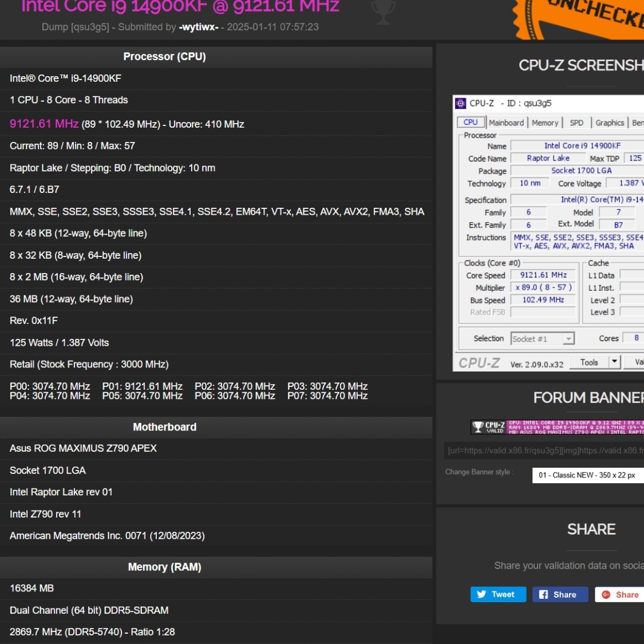
Task: Click the '36 MB (12-way' cache row
Action: pos(216,299)
